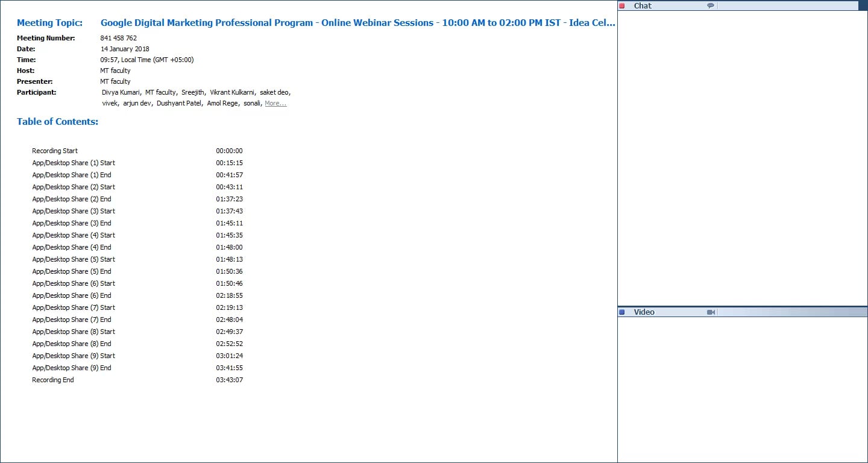Click MT faculty next to Host
The width and height of the screenshot is (868, 463).
[115, 71]
